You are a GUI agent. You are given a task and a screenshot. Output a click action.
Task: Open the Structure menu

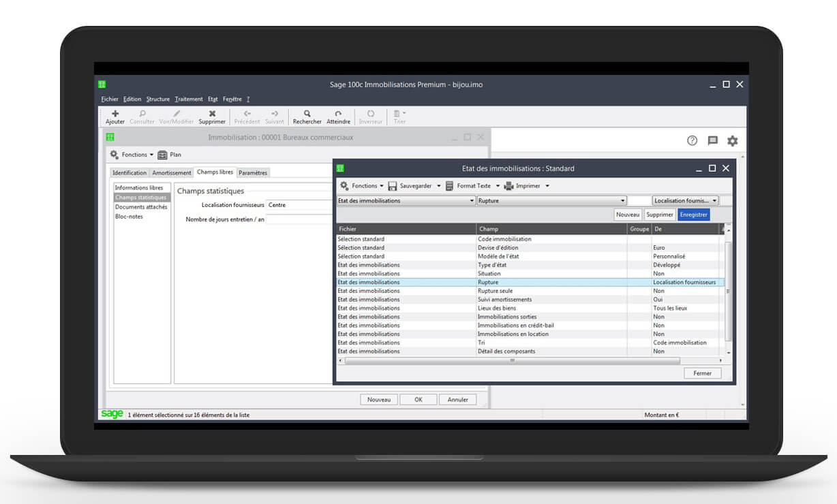tap(158, 99)
